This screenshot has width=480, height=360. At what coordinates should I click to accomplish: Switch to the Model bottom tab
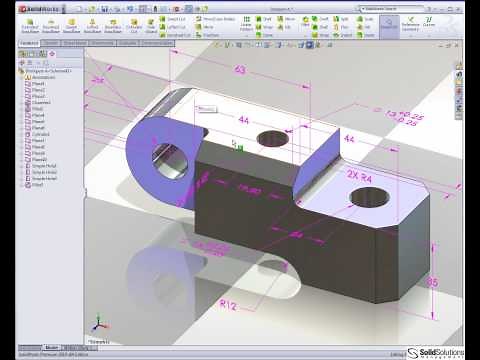52,347
